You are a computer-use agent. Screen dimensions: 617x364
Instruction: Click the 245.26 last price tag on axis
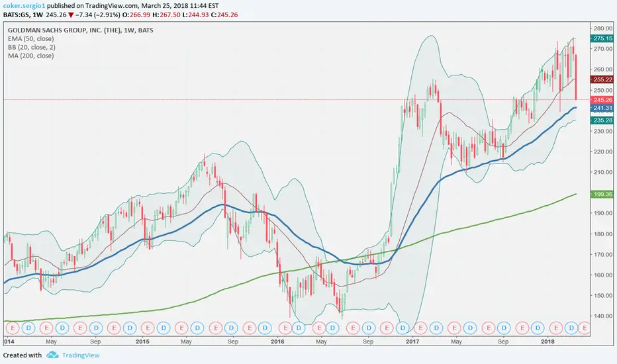(x=602, y=100)
